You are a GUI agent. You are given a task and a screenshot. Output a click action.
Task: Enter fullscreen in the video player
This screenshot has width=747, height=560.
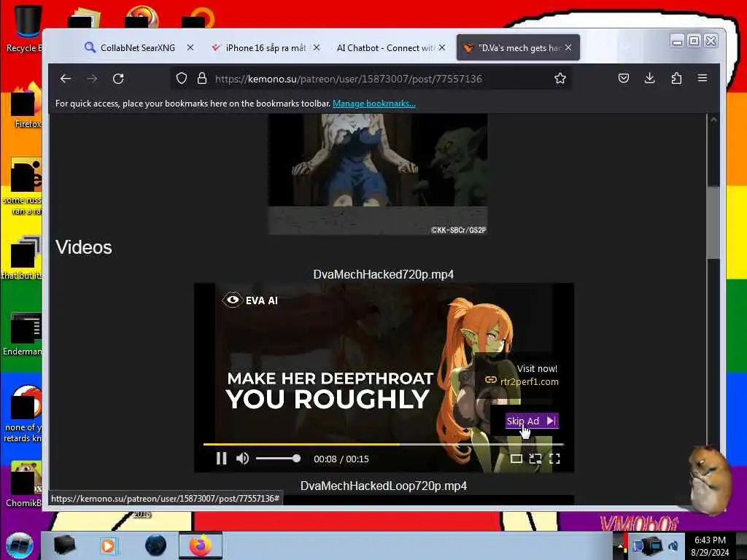click(554, 459)
